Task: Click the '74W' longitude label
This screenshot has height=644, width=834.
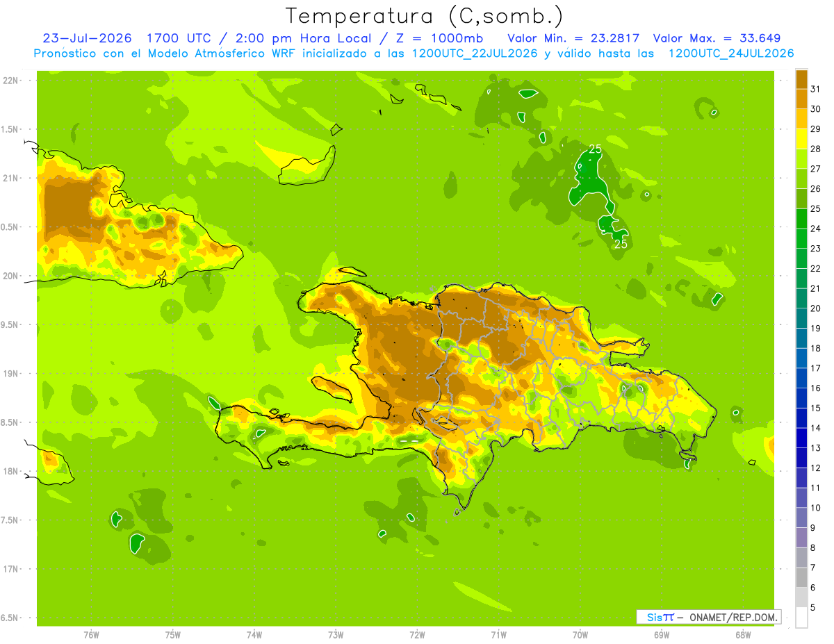Action: (x=254, y=634)
